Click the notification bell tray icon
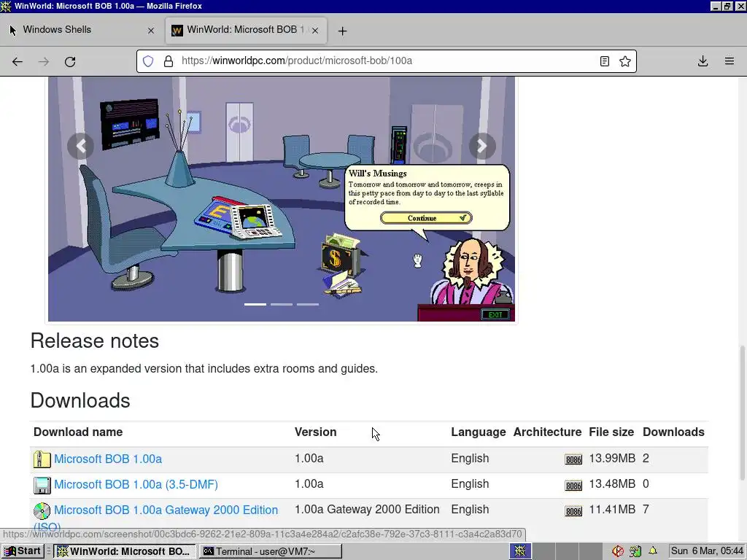Screen dimensions: 747x560 (653, 551)
